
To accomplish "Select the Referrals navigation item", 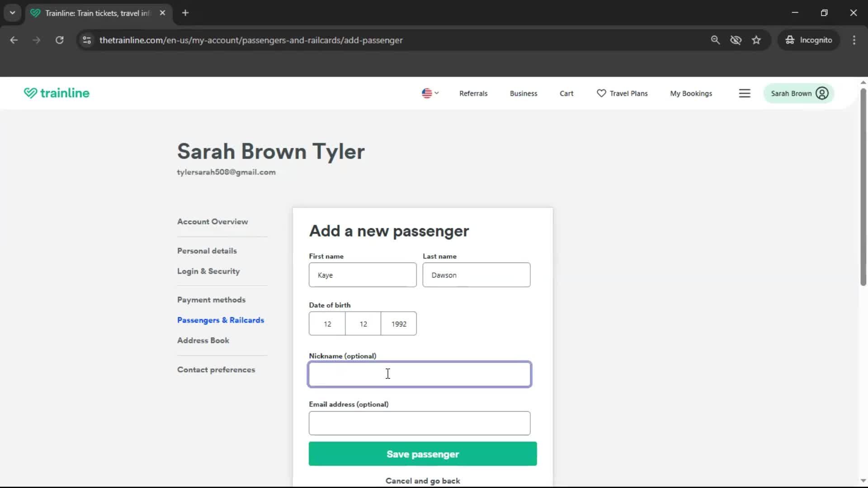I will [473, 93].
